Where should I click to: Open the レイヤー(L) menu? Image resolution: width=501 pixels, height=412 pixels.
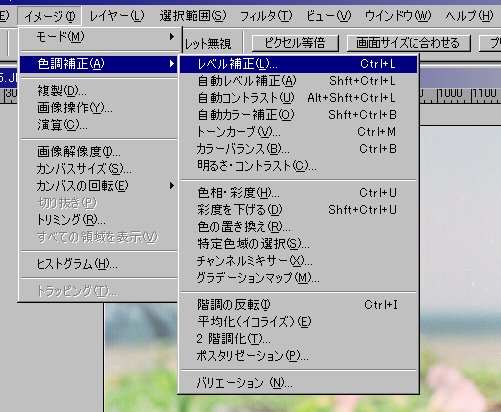tap(117, 16)
